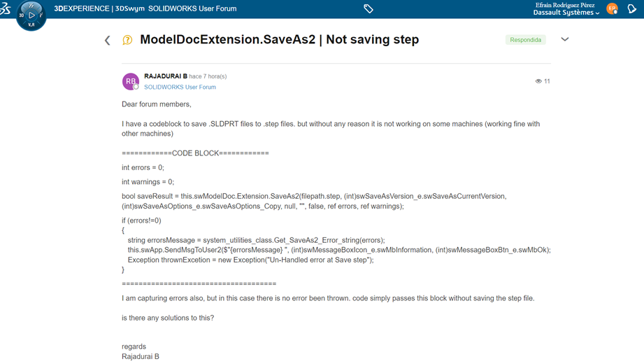Select the compass east quadrant

click(x=41, y=15)
